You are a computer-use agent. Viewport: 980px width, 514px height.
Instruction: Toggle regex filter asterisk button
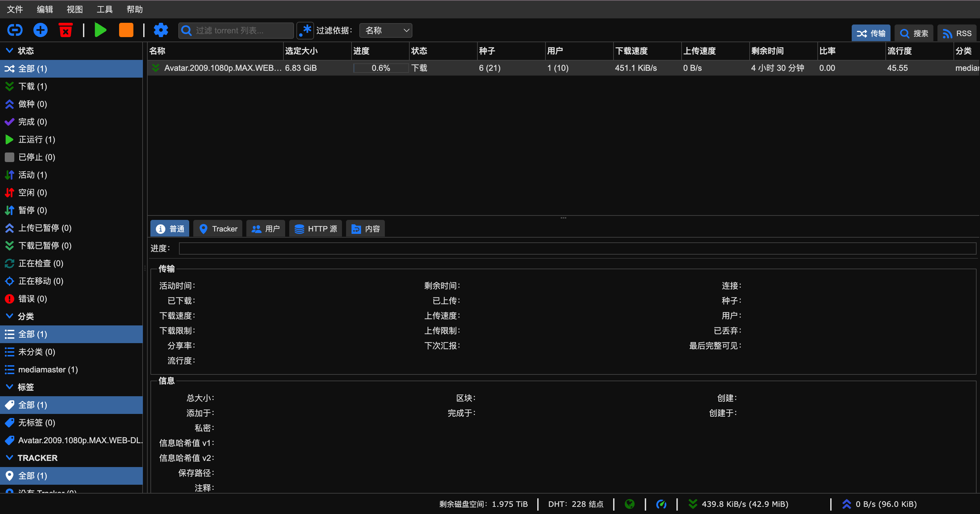pos(305,30)
